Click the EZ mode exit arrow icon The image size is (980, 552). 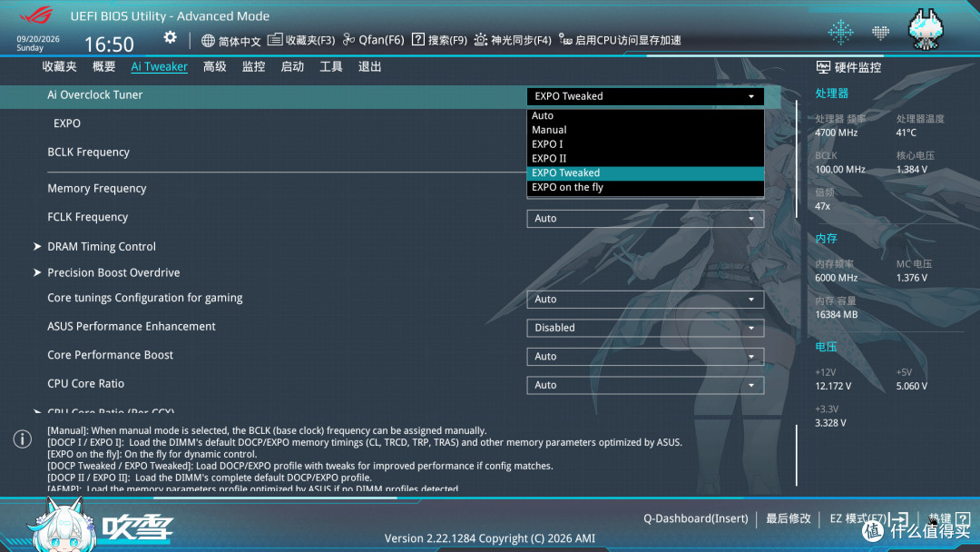900,518
